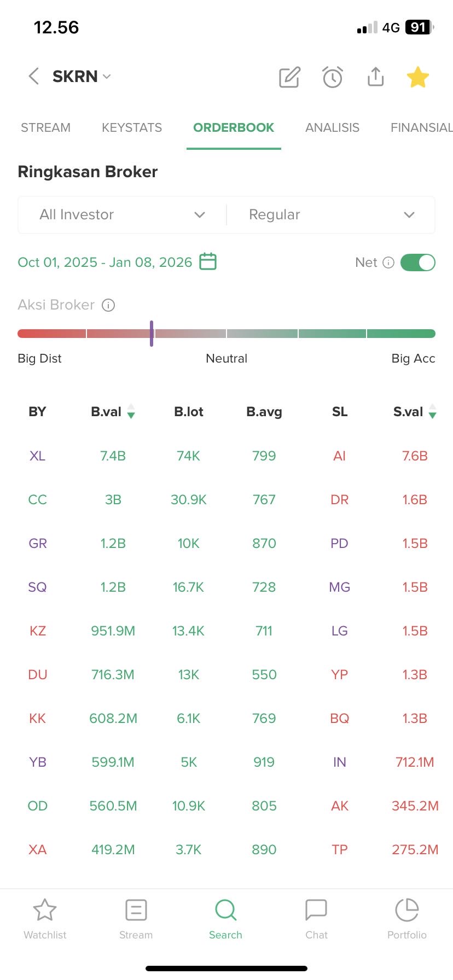
Task: Sort by S.val column arrows
Action: click(432, 411)
